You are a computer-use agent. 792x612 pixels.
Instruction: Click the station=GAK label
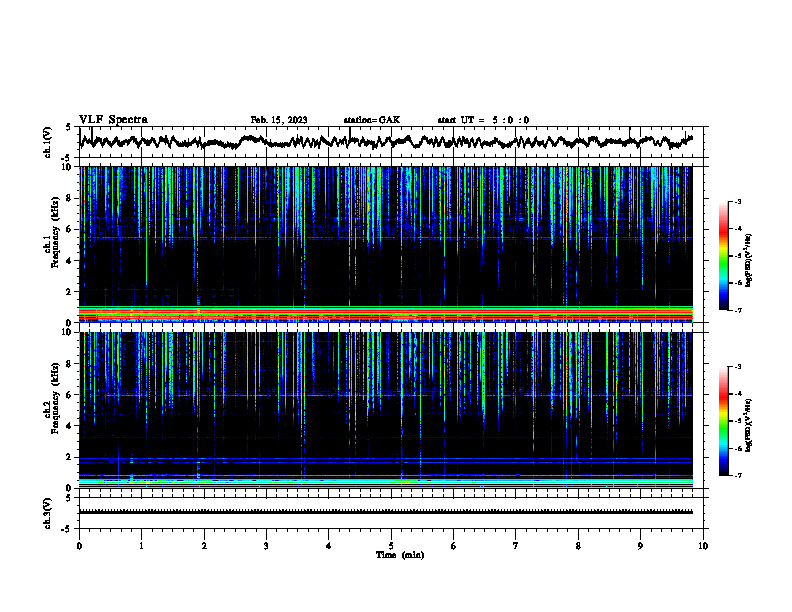point(372,120)
